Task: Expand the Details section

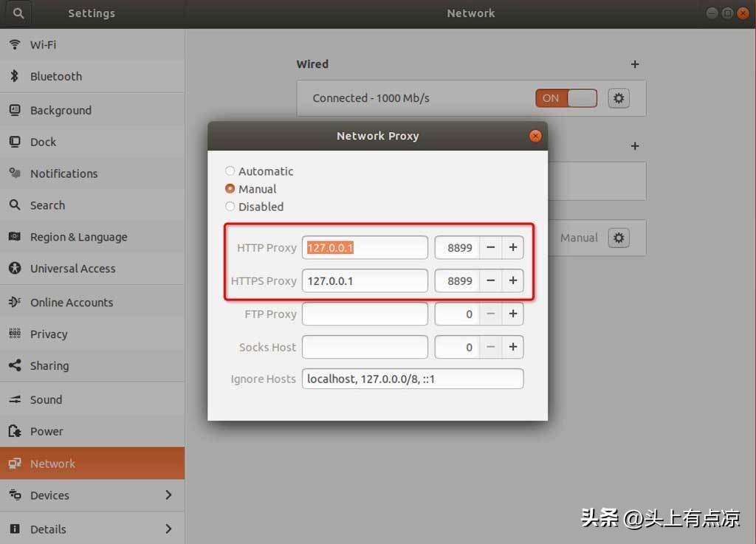Action: coord(49,528)
